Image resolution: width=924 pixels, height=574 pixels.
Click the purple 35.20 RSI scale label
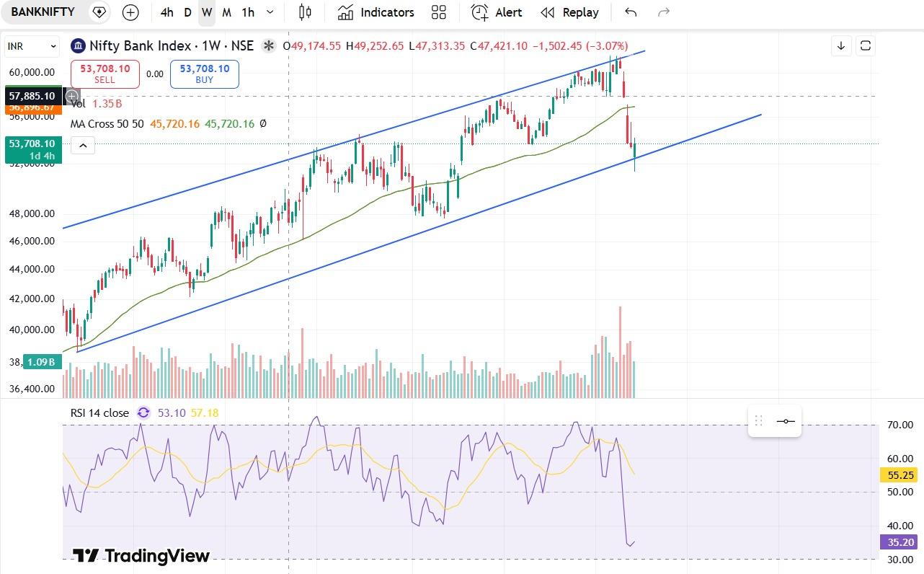click(x=897, y=542)
